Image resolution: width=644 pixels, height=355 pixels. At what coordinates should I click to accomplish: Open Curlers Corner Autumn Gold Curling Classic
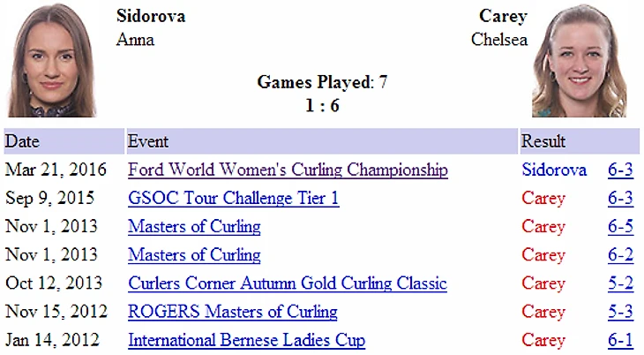coord(287,283)
